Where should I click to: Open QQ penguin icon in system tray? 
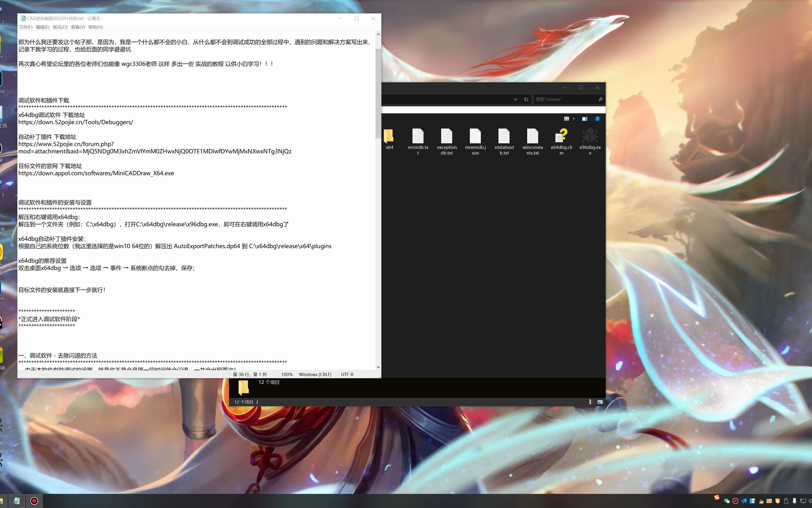tap(761, 501)
